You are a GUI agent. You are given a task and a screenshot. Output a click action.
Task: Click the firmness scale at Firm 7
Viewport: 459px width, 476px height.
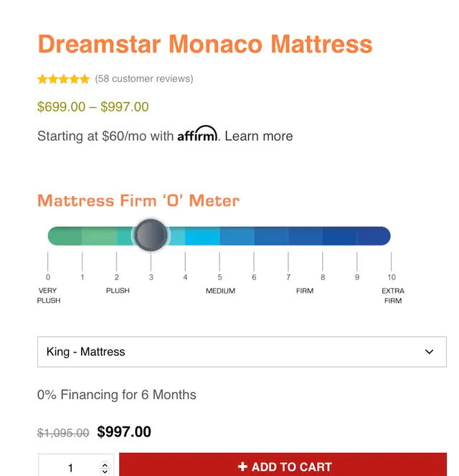click(288, 235)
